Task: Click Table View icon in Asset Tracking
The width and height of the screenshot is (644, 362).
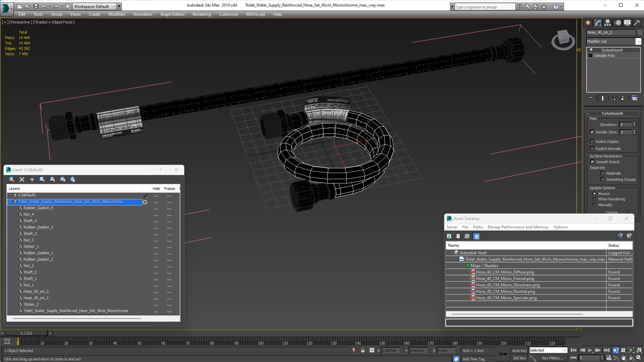Action: 477,236
